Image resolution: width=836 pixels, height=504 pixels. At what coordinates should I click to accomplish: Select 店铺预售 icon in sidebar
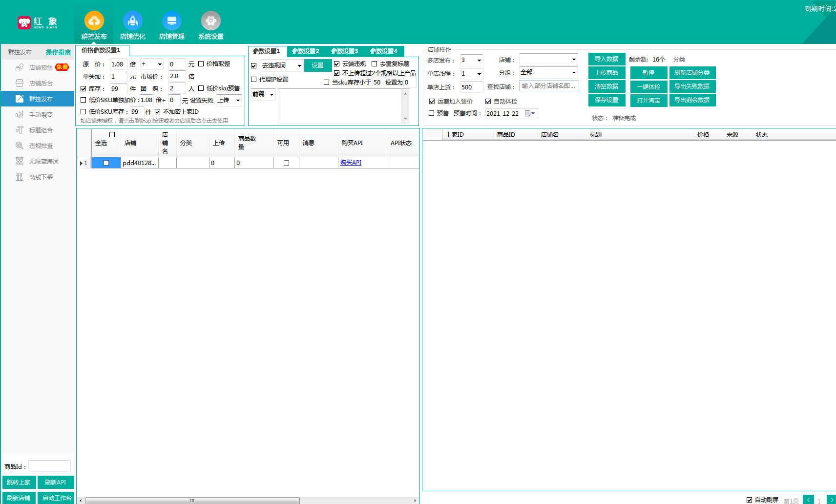(x=20, y=67)
